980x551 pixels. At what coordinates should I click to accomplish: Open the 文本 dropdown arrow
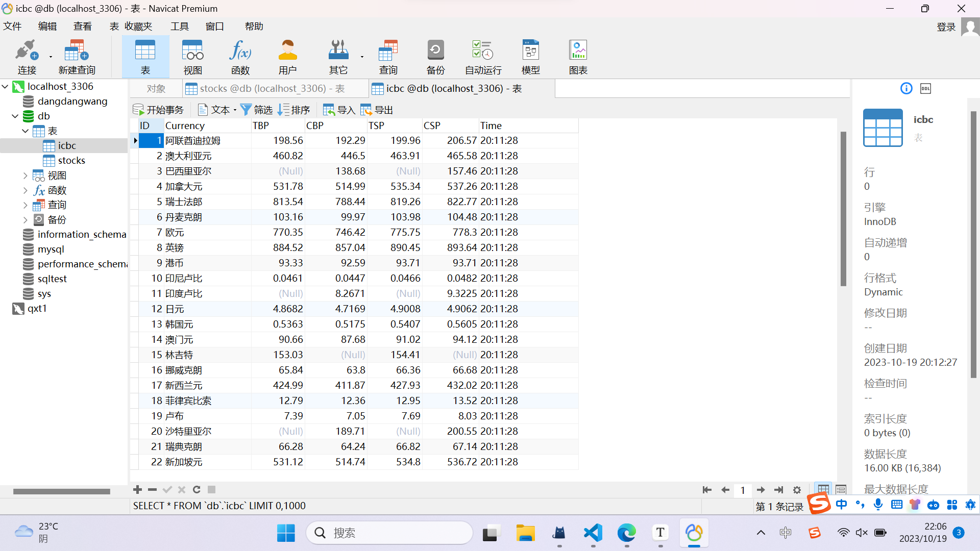coord(235,110)
